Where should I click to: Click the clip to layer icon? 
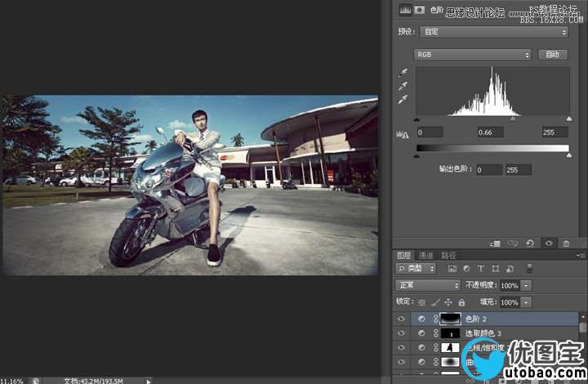point(495,243)
